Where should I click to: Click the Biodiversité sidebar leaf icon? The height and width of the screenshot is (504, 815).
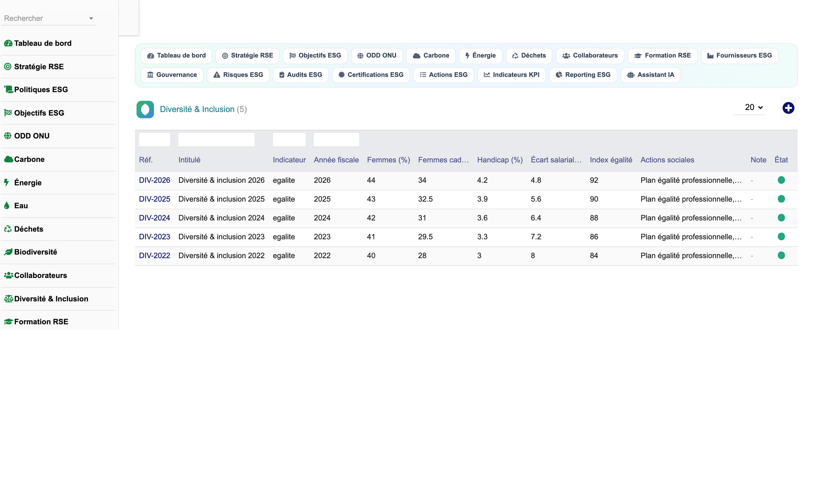(x=8, y=252)
